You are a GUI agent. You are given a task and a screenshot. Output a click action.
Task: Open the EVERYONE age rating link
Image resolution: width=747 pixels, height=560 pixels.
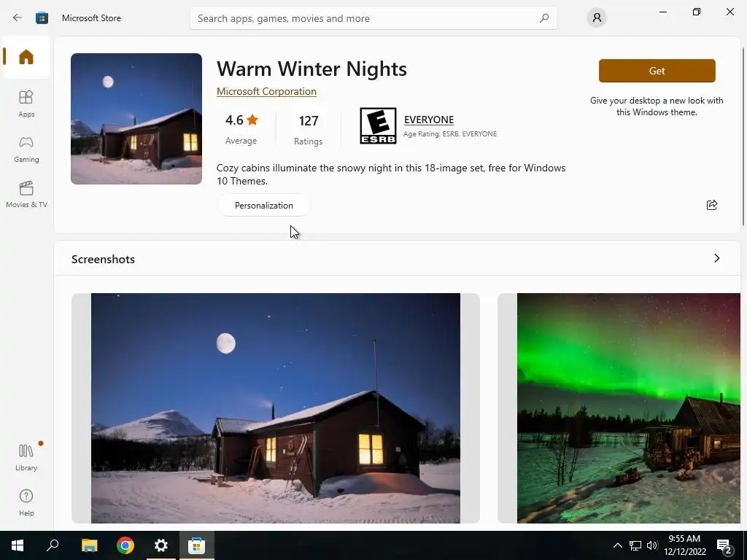point(429,120)
